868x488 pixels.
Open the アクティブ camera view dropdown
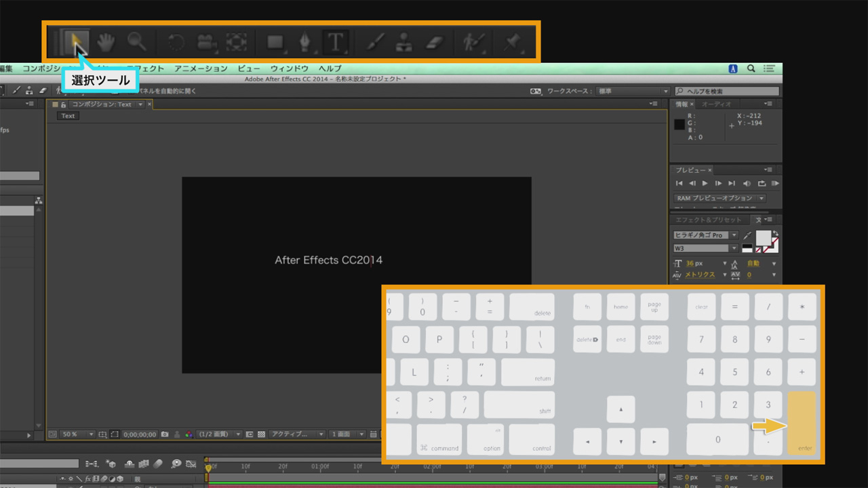[x=297, y=434]
